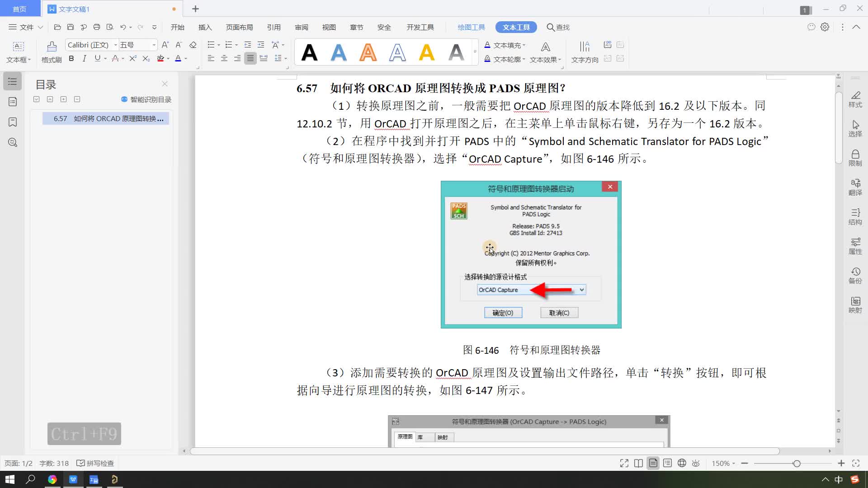
Task: Open the Style panel in right sidebar
Action: [855, 99]
